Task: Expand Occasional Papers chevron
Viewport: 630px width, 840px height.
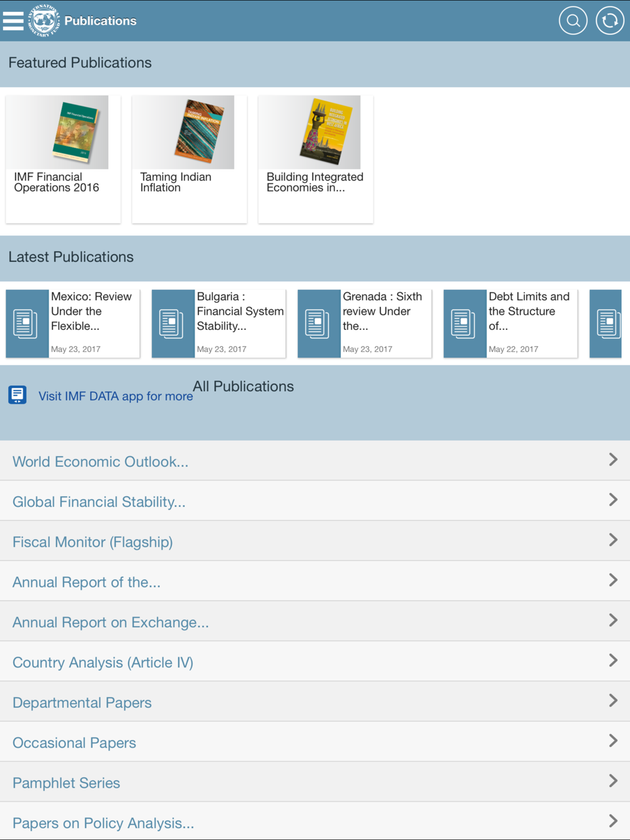Action: (613, 741)
